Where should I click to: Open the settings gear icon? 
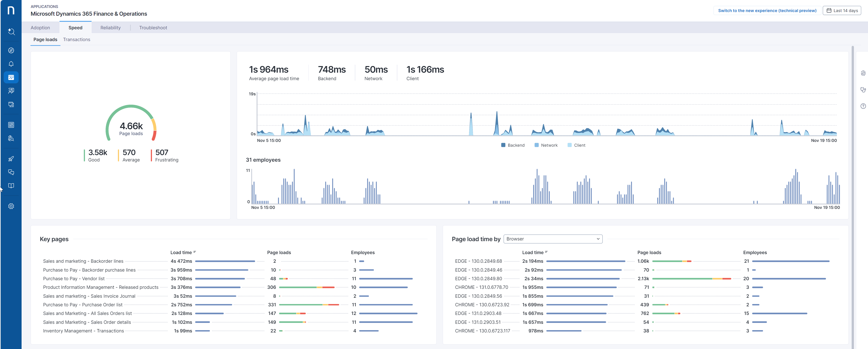coord(11,206)
